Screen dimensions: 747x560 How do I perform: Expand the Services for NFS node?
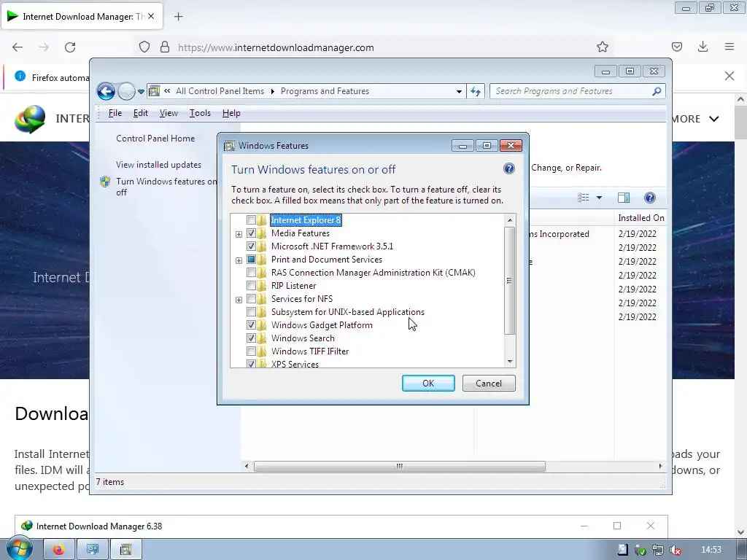point(239,300)
